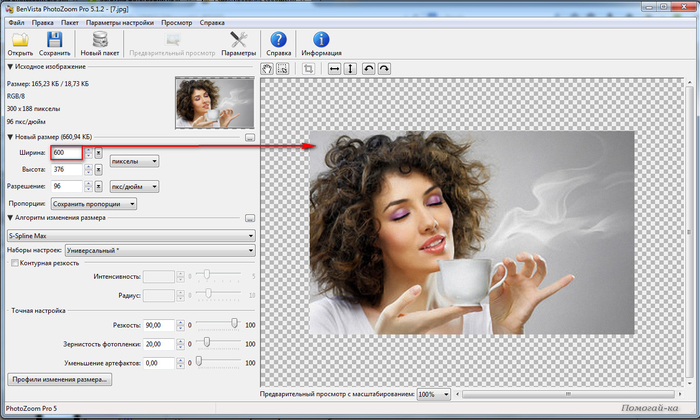Collapse the Новый размер section
This screenshot has width=700, height=420.
(x=10, y=137)
